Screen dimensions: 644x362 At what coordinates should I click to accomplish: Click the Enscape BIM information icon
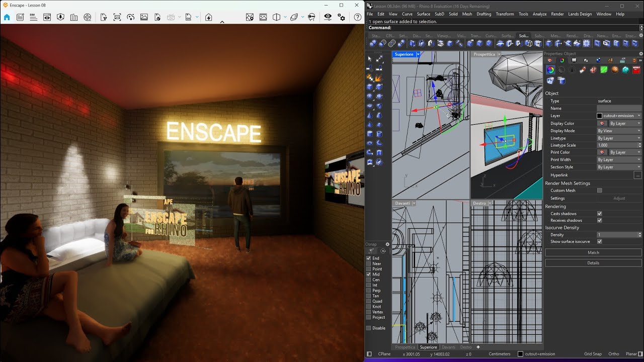click(x=33, y=17)
